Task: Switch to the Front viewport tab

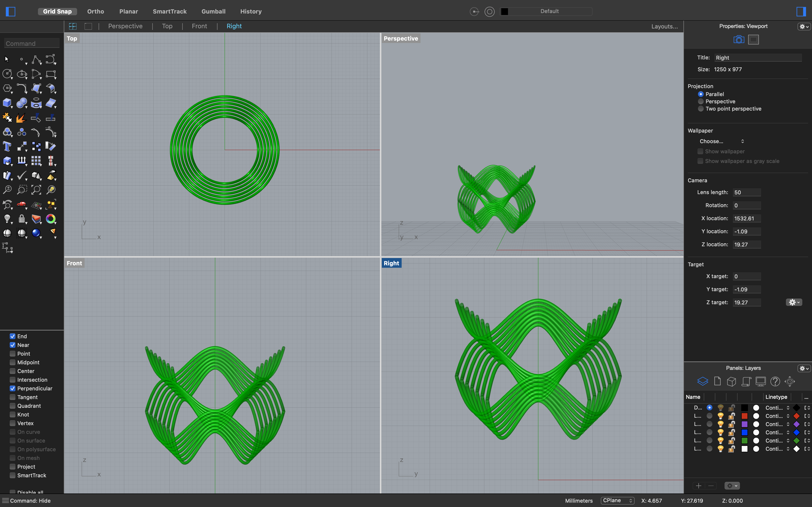Action: click(x=199, y=26)
